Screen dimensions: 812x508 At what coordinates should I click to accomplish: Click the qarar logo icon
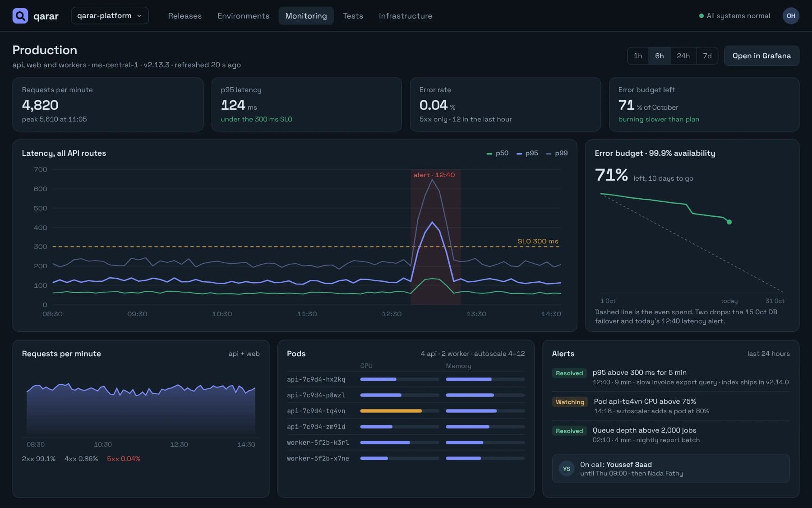[20, 16]
